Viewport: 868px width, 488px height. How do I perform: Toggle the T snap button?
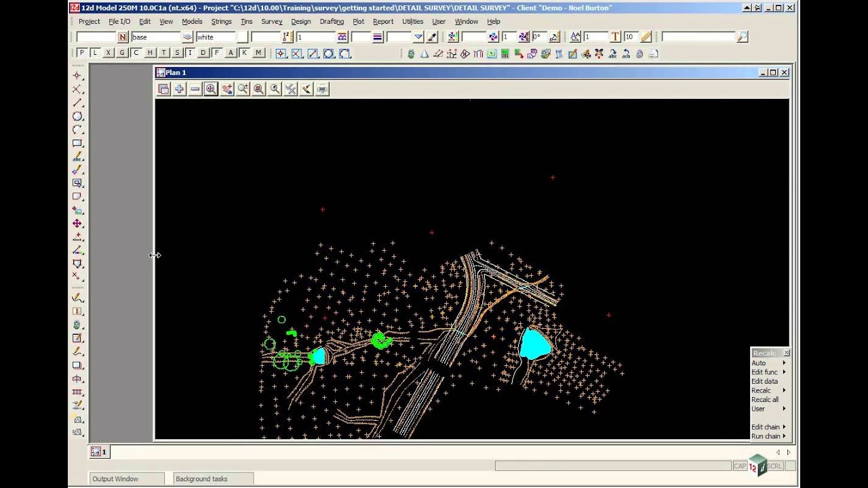(163, 53)
